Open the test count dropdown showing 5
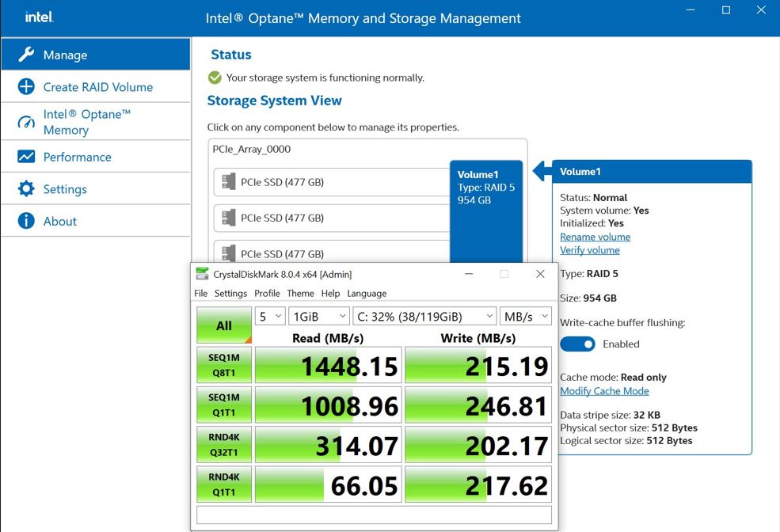 (x=269, y=316)
